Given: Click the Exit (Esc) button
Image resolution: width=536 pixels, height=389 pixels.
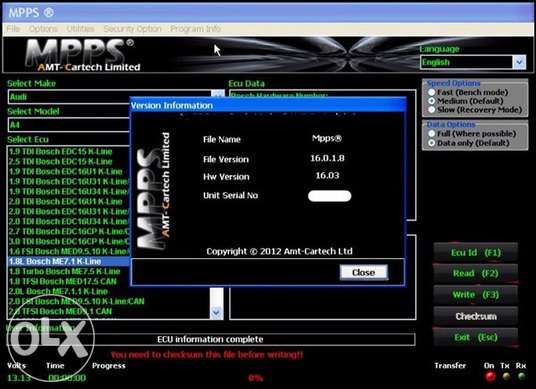Looking at the screenshot, I should pos(475,337).
